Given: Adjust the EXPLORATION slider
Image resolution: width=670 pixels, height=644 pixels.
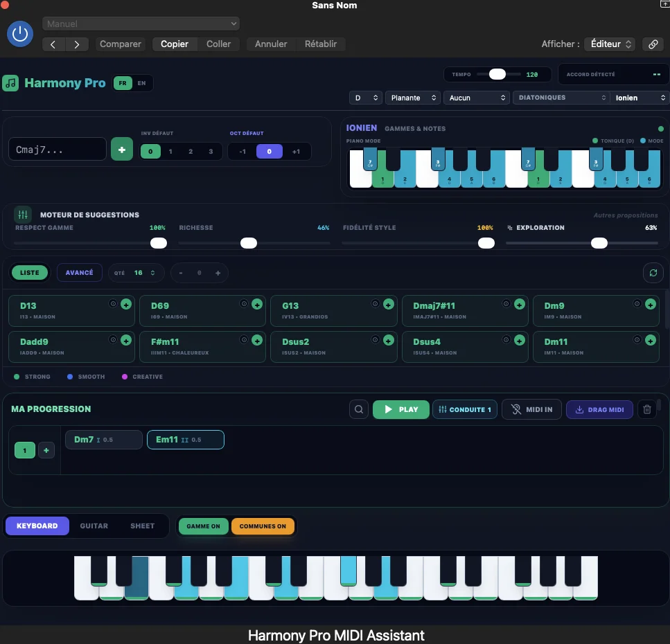Looking at the screenshot, I should click(599, 243).
